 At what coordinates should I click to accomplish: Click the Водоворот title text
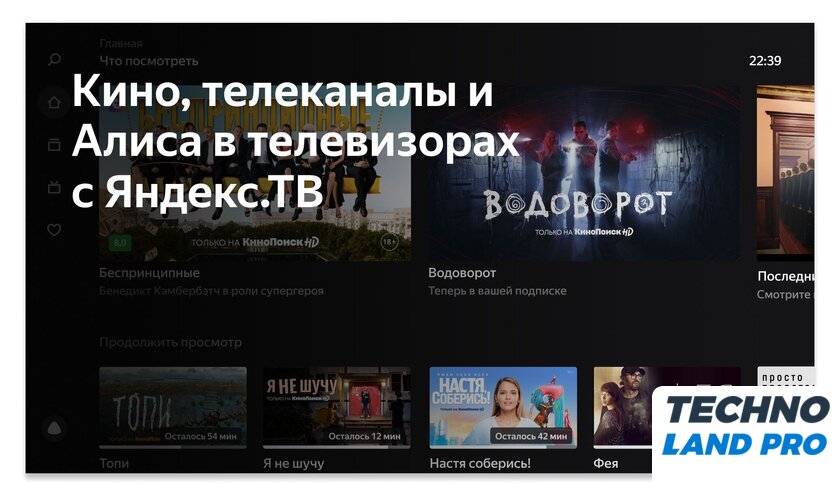(462, 273)
